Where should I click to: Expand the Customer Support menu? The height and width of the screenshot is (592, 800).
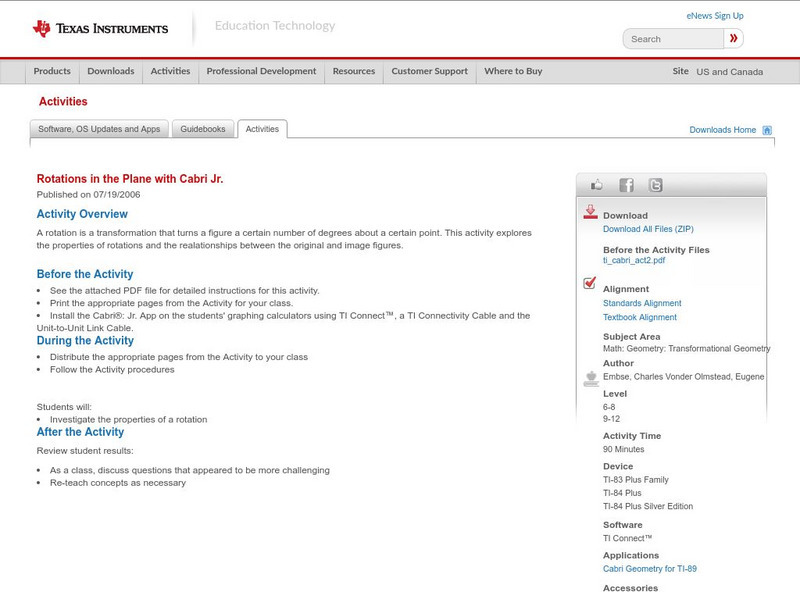(x=429, y=72)
